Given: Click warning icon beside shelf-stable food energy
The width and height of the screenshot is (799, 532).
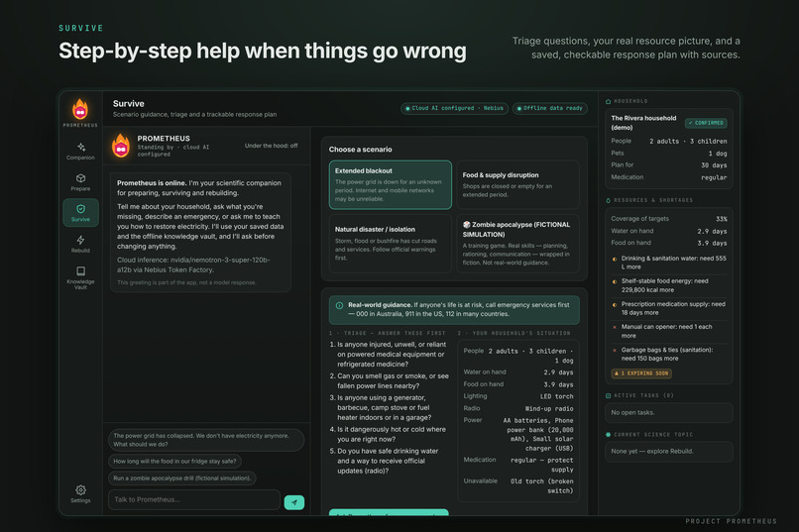Looking at the screenshot, I should (x=615, y=281).
